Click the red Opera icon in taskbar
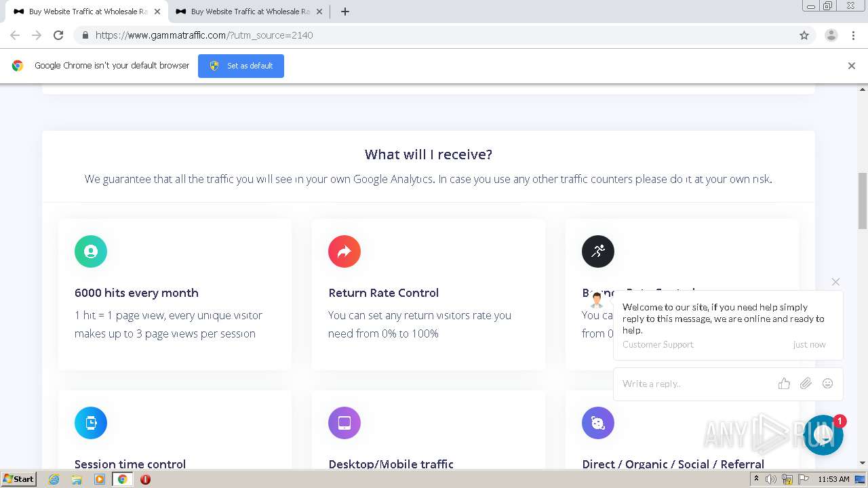 pos(145,479)
